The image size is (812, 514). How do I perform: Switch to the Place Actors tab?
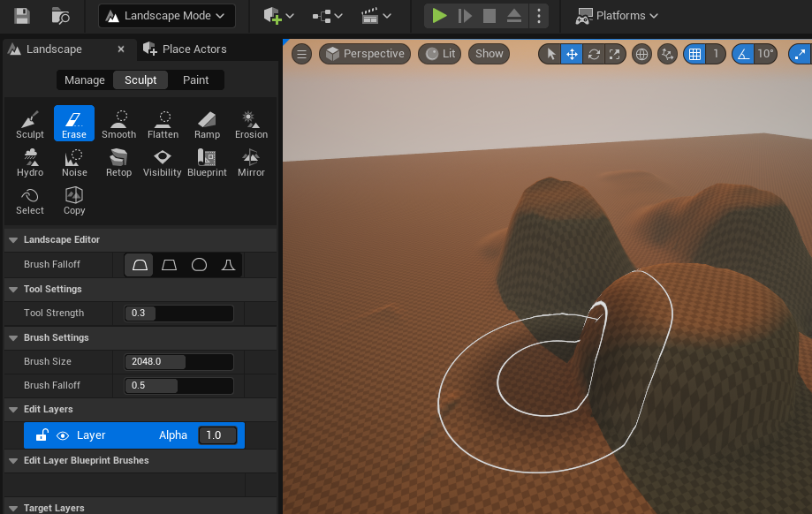coord(185,49)
